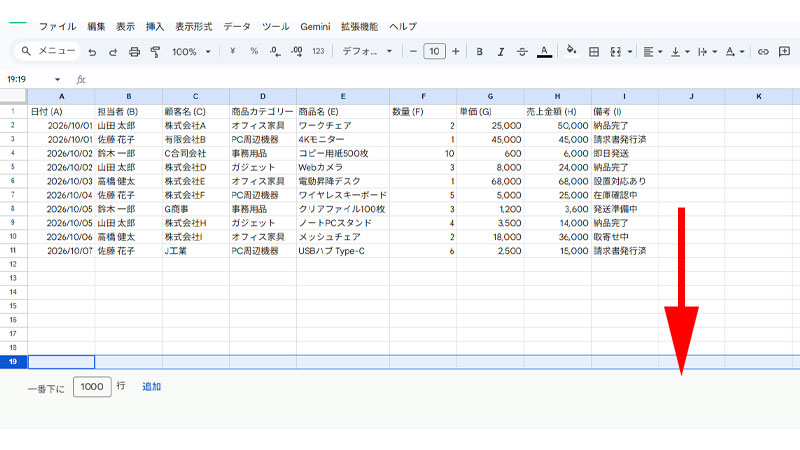This screenshot has width=800, height=450.
Task: Select cell with USBハブ Type-C
Action: pyautogui.click(x=343, y=251)
